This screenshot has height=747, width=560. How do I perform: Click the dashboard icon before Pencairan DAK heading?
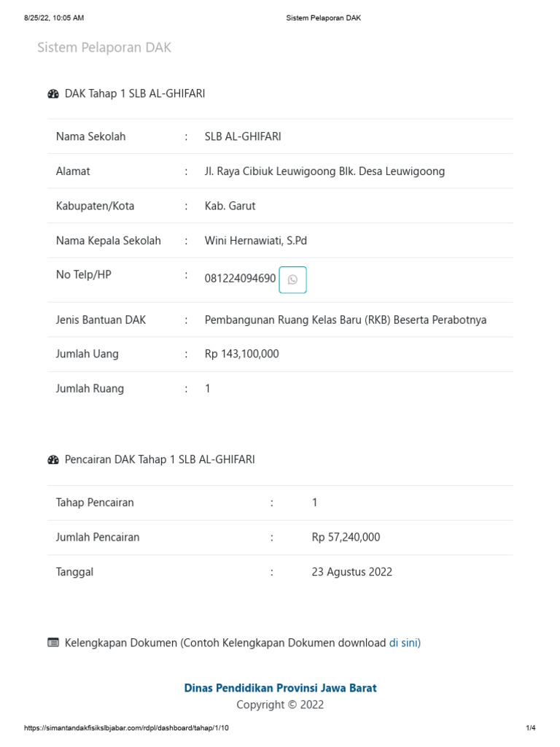click(x=53, y=460)
